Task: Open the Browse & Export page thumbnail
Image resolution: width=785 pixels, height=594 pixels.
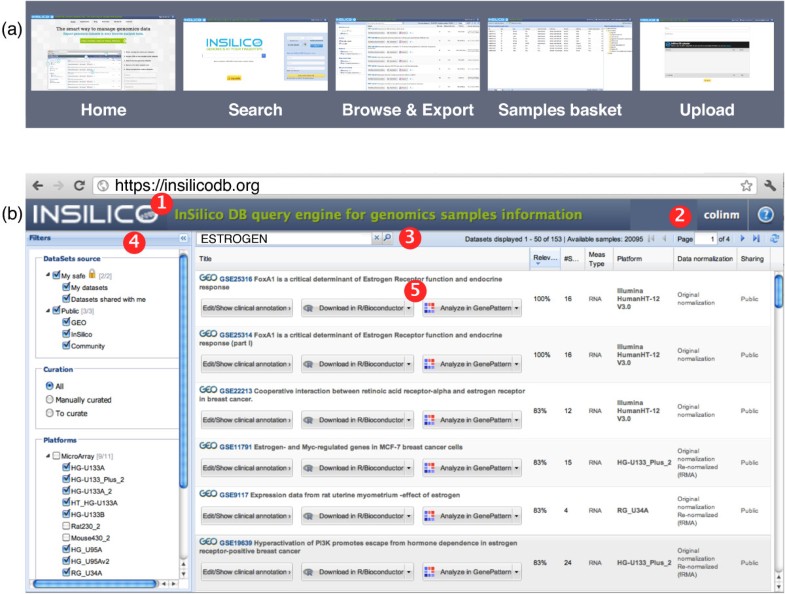Action: pyautogui.click(x=408, y=54)
